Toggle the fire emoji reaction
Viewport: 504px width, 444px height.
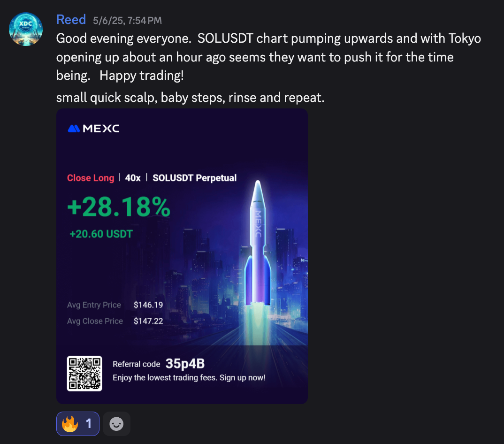[78, 424]
